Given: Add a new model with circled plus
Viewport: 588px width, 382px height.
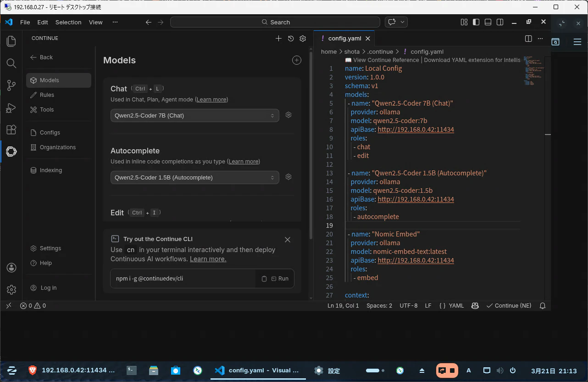Looking at the screenshot, I should [x=297, y=60].
